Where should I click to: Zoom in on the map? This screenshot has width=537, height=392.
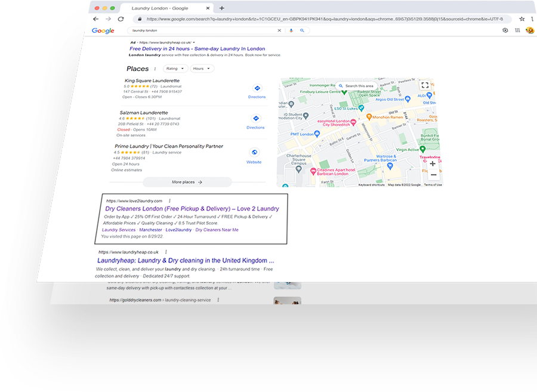[433, 164]
